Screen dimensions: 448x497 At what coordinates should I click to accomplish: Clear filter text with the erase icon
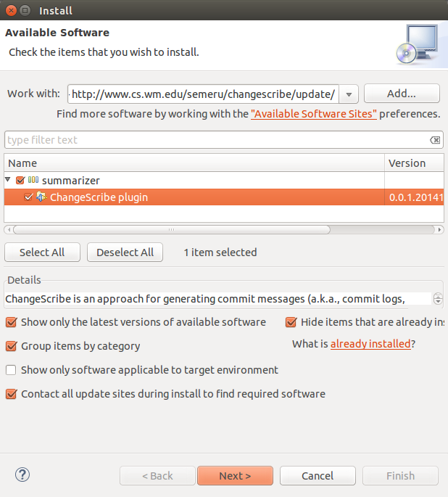click(434, 140)
